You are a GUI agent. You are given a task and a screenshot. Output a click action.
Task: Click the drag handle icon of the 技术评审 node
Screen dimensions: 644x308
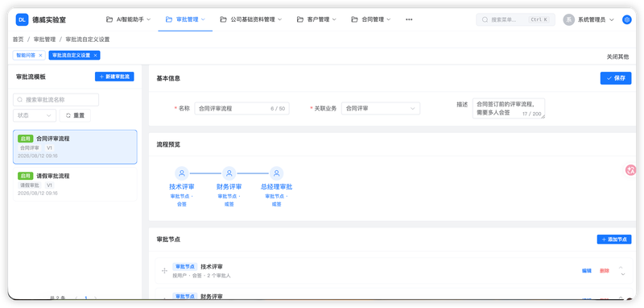[x=164, y=271]
